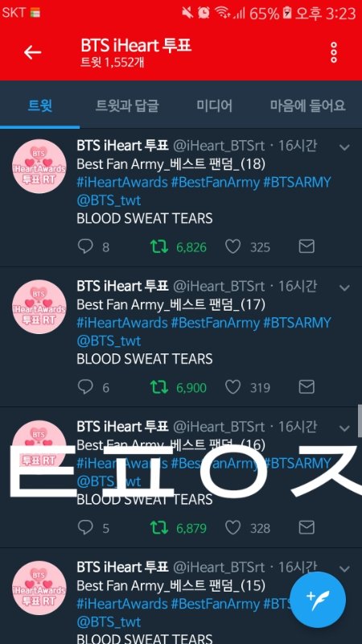The height and width of the screenshot is (644, 362).
Task: Expand options chevron on tweet (16)
Action: point(345,428)
